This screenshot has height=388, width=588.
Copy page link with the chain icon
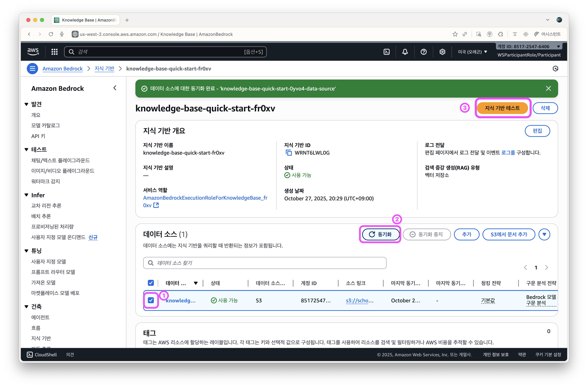click(465, 34)
